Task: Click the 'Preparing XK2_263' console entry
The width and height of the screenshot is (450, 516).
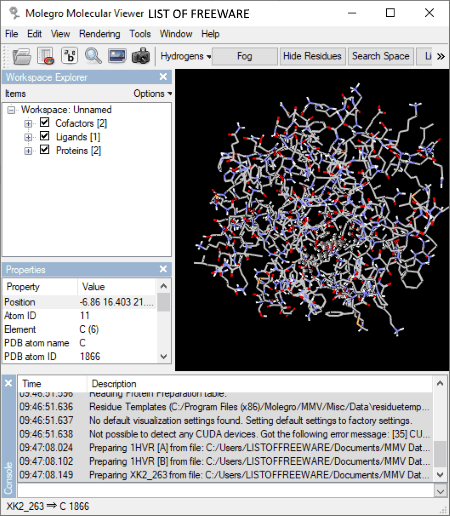Action: 225,475
